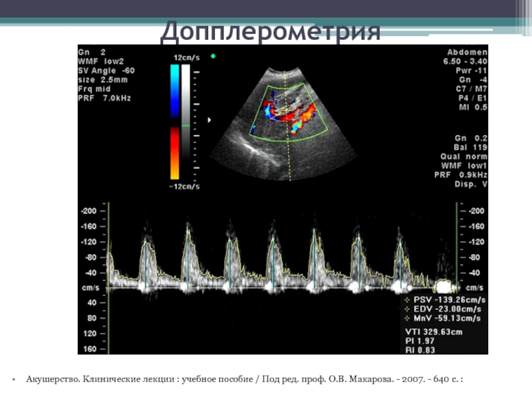Click the 'Qual norm' quality setting
The width and height of the screenshot is (532, 399).
click(x=464, y=156)
